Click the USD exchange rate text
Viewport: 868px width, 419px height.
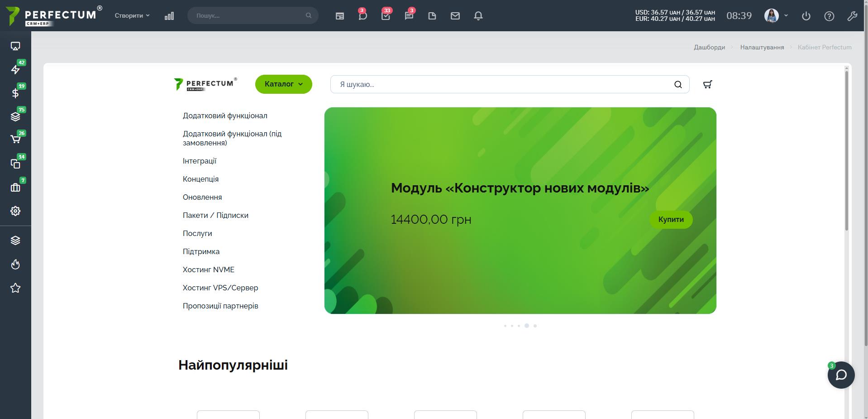point(675,12)
